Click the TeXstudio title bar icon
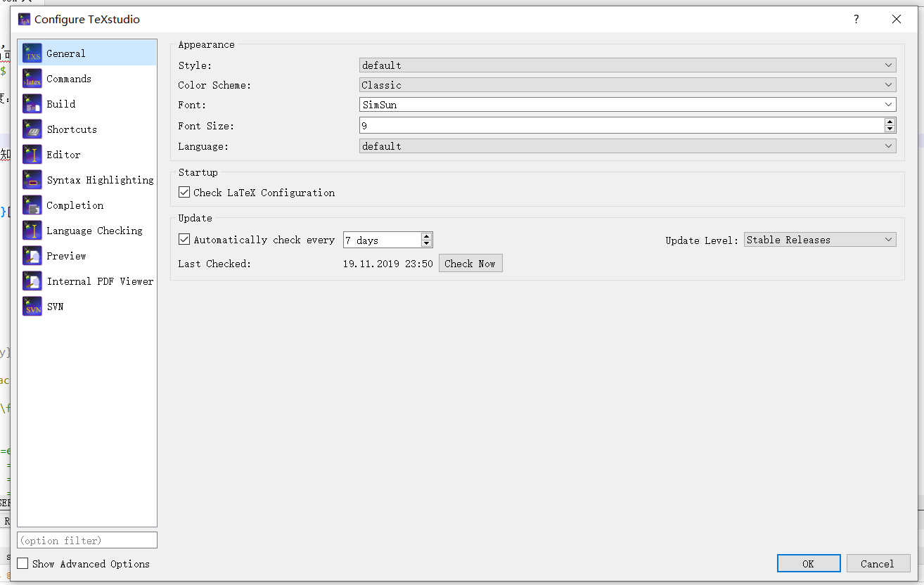The width and height of the screenshot is (924, 585). (x=25, y=20)
